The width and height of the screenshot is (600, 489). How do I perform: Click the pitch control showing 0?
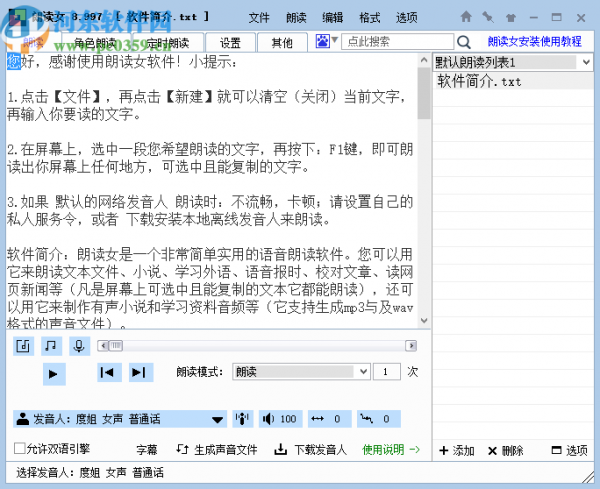[x=379, y=419]
